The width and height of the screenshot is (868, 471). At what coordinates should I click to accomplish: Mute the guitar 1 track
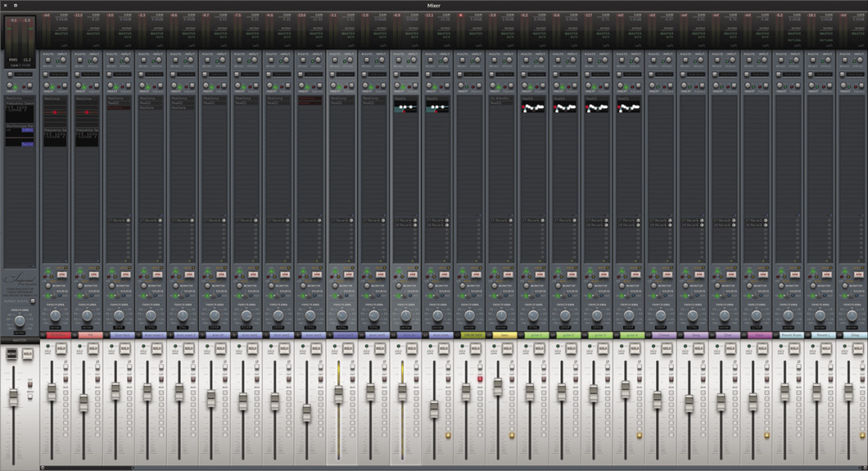(x=544, y=379)
